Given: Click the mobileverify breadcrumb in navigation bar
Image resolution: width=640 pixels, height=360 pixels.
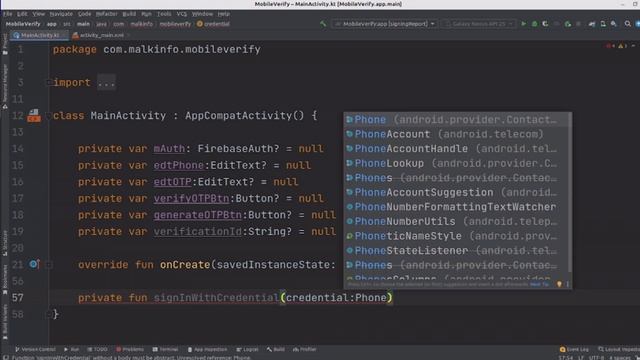Looking at the screenshot, I should coord(175,24).
